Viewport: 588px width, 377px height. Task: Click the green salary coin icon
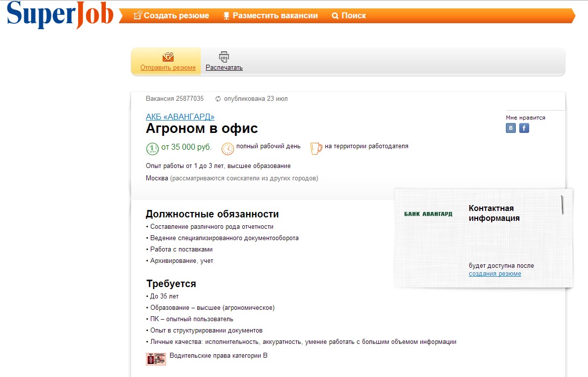tap(152, 148)
